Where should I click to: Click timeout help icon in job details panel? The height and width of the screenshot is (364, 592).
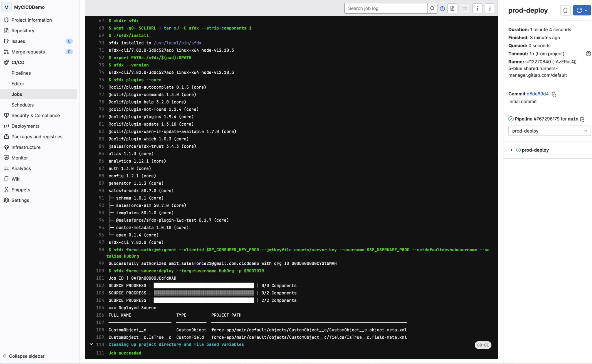(589, 53)
